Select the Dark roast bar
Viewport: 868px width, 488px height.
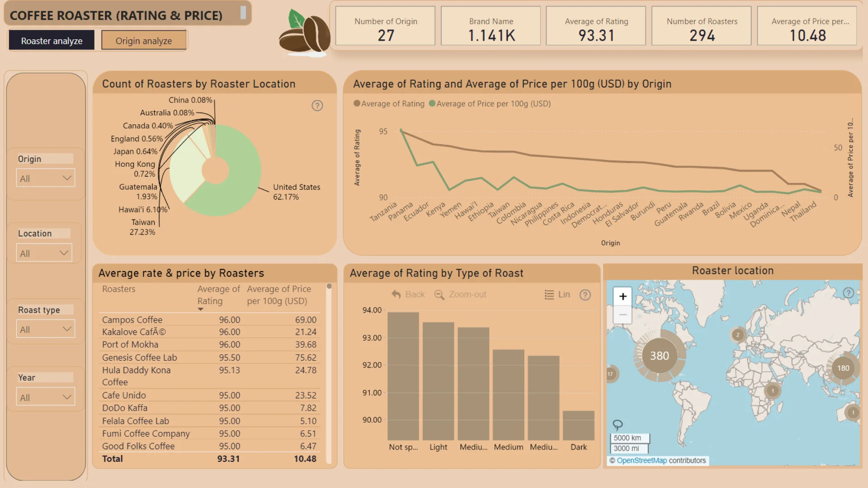point(579,425)
